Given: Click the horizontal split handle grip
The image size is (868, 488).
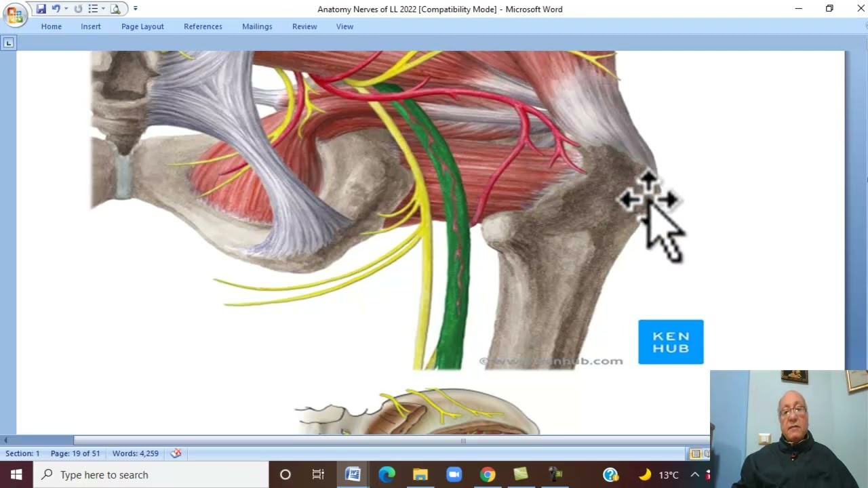Looking at the screenshot, I should 463,441.
